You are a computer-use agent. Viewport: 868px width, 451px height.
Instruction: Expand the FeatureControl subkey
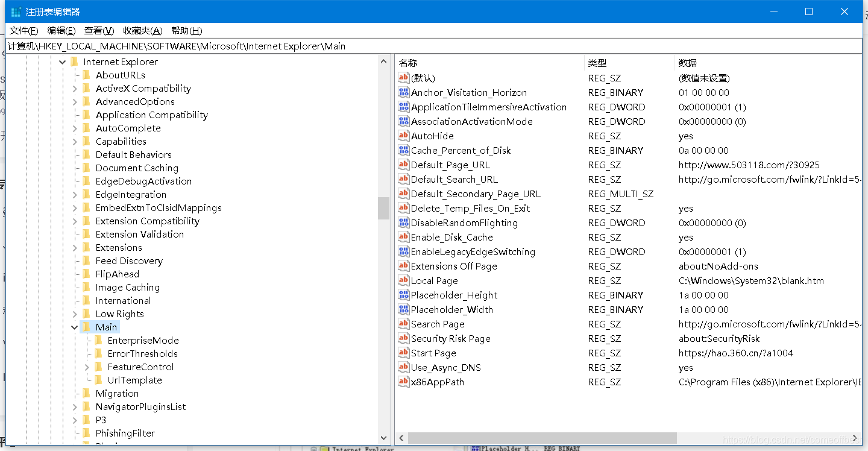87,367
